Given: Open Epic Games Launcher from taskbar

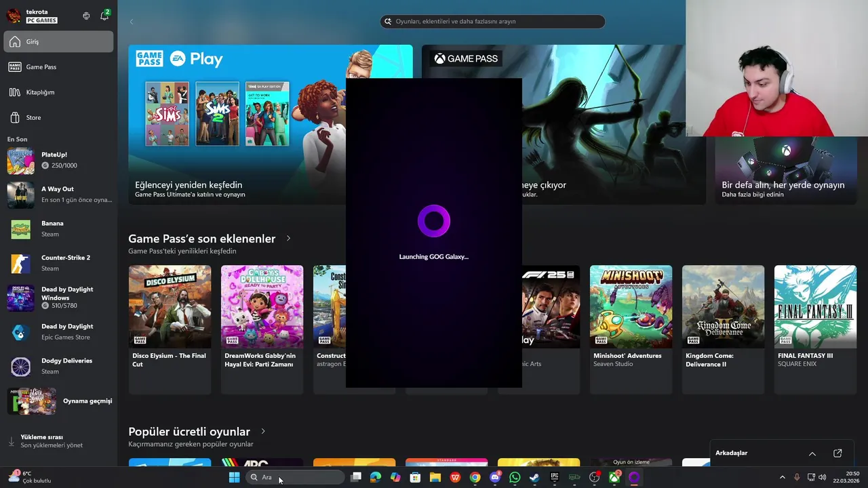Looking at the screenshot, I should point(554,477).
